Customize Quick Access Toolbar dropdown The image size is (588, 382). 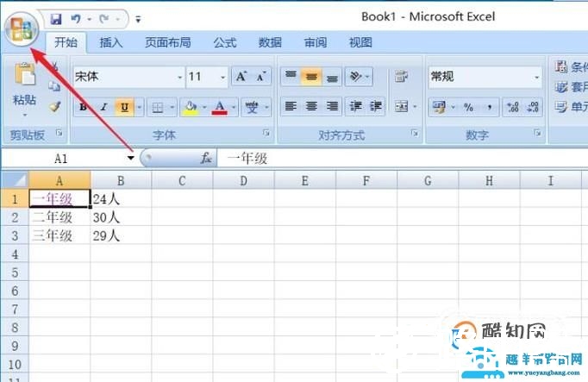[x=138, y=19]
